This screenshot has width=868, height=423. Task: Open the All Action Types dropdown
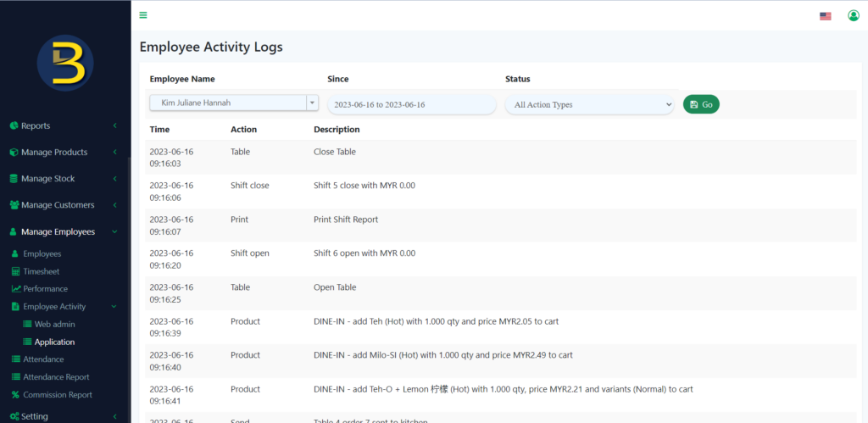point(589,104)
